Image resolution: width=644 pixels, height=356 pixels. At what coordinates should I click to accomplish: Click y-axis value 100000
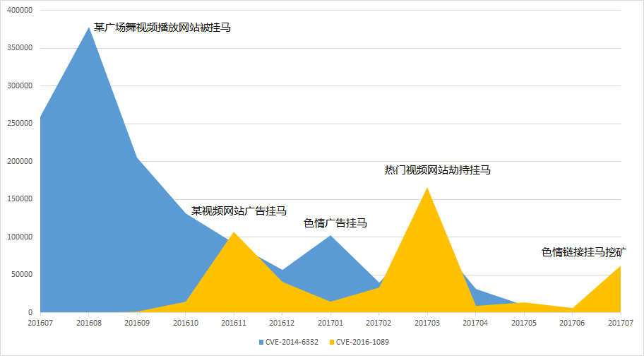coord(20,237)
